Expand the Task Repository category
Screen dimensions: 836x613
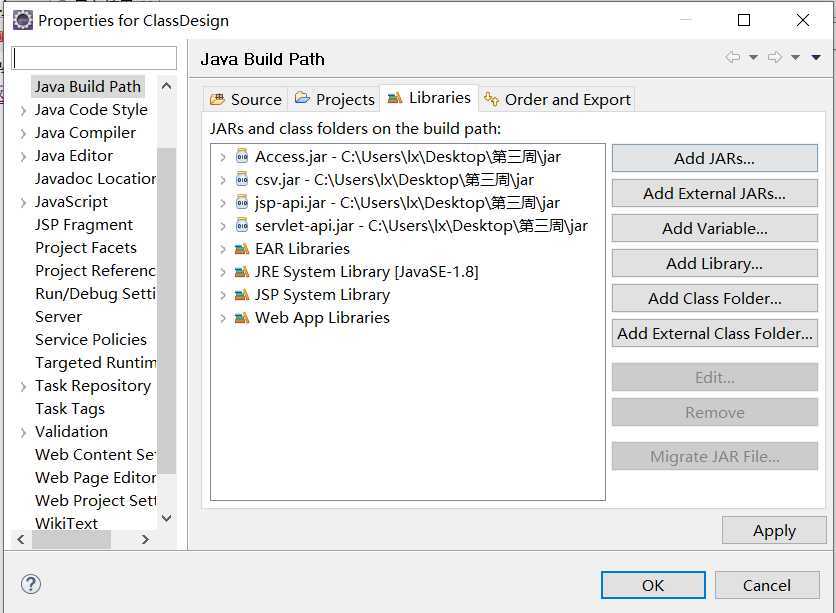pyautogui.click(x=23, y=386)
